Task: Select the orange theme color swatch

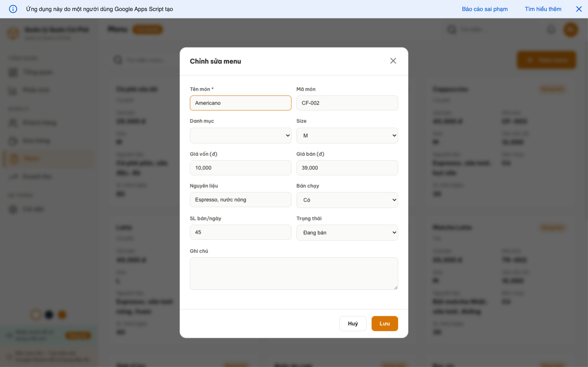Action: (62, 315)
